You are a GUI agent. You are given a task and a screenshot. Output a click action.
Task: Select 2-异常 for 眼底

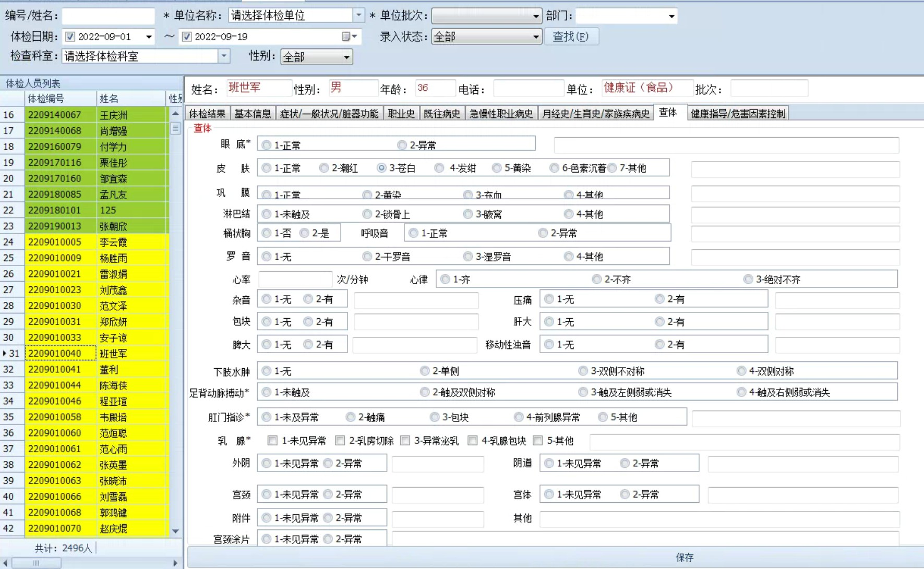pyautogui.click(x=402, y=145)
